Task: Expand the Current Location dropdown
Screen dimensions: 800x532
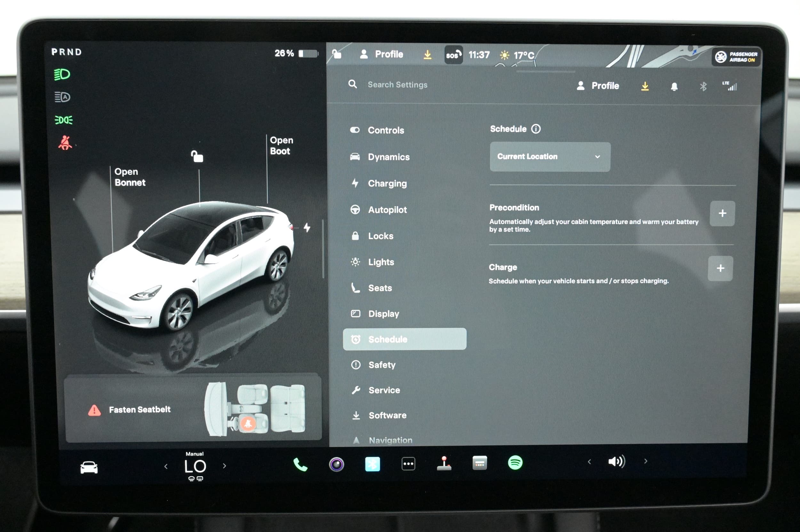Action: tap(550, 157)
